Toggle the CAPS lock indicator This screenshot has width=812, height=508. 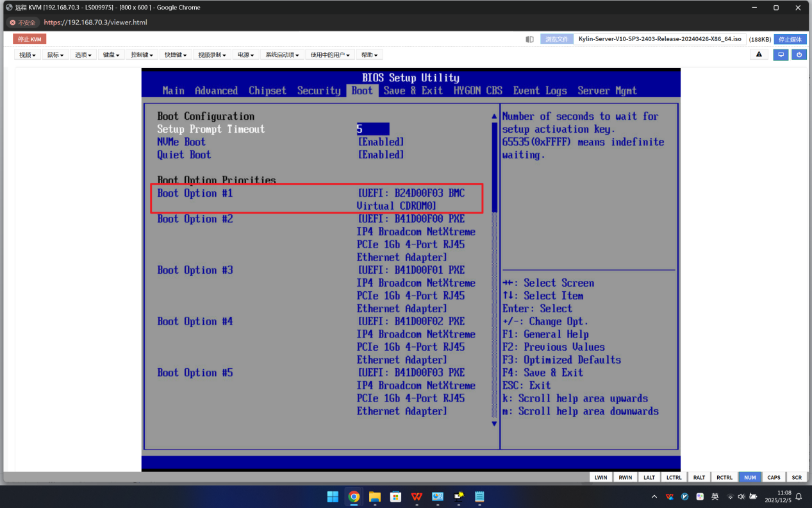tap(774, 477)
